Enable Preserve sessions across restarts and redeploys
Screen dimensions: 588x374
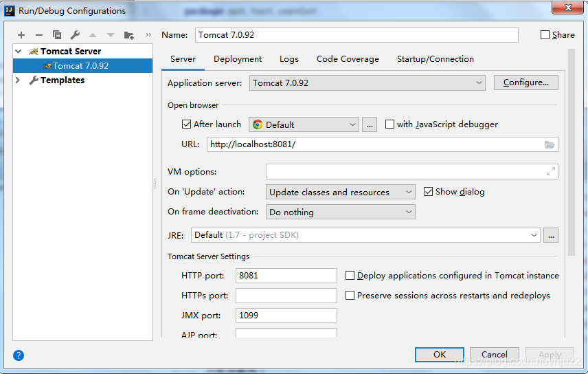pos(350,296)
